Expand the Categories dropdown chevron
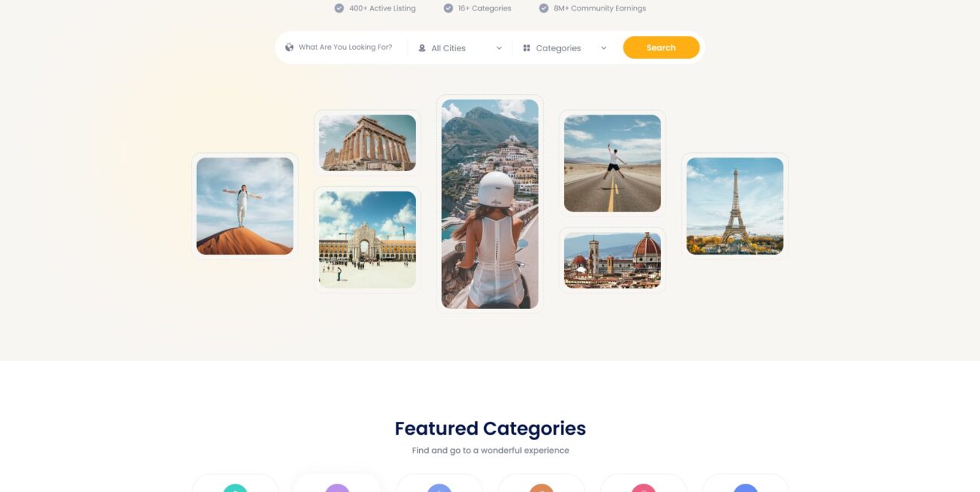This screenshot has width=980, height=492. click(604, 48)
